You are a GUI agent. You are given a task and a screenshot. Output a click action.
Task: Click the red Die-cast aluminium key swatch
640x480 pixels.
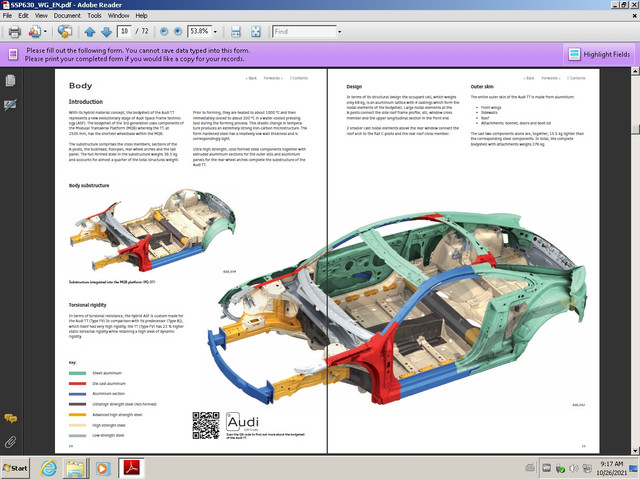pos(77,384)
